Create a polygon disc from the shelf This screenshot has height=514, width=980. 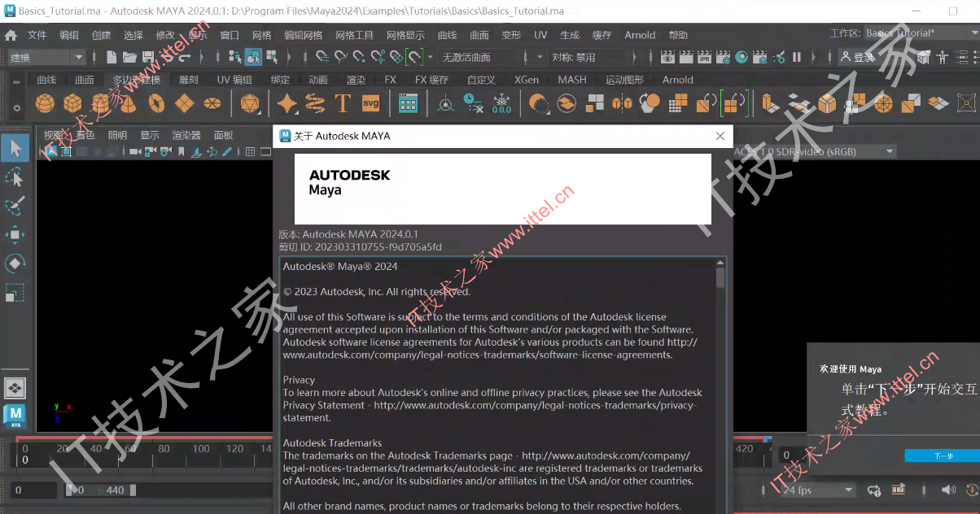tap(212, 103)
